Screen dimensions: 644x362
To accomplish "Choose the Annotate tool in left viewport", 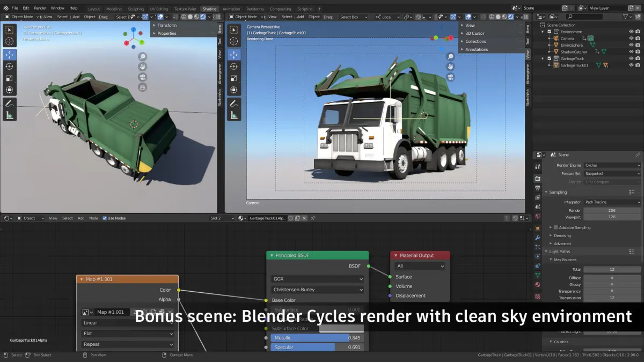I will (x=10, y=103).
